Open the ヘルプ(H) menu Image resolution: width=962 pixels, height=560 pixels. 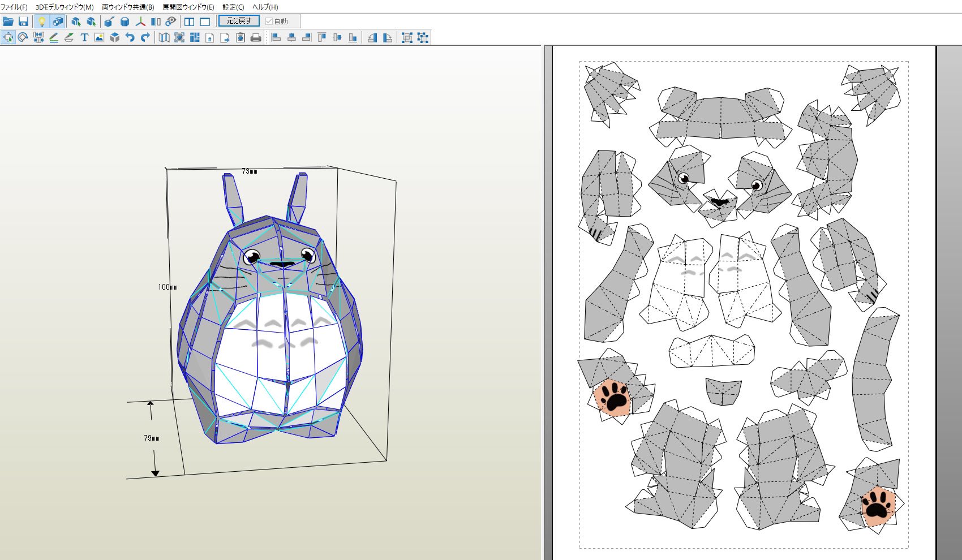pyautogui.click(x=265, y=7)
